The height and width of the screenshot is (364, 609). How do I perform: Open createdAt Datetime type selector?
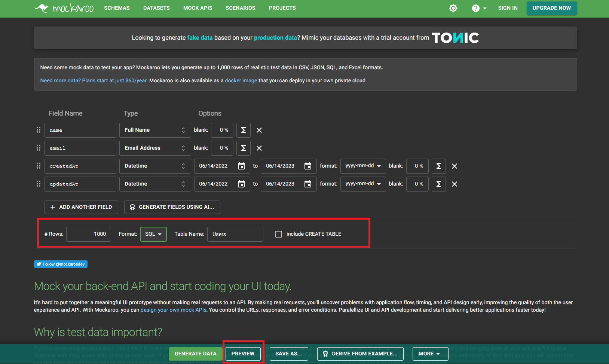pos(155,166)
